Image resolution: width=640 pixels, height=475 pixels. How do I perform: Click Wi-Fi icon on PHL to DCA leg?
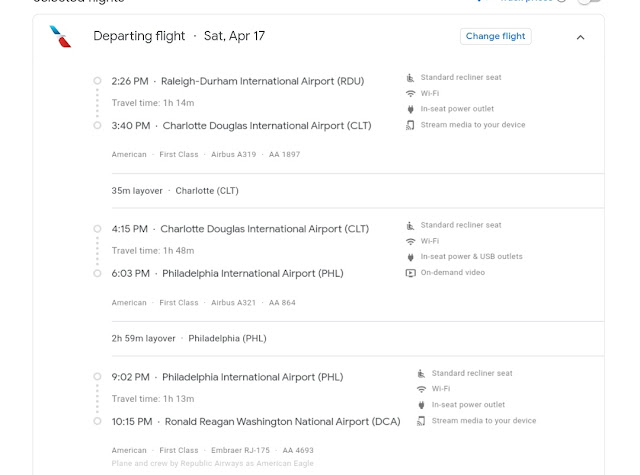tap(421, 389)
